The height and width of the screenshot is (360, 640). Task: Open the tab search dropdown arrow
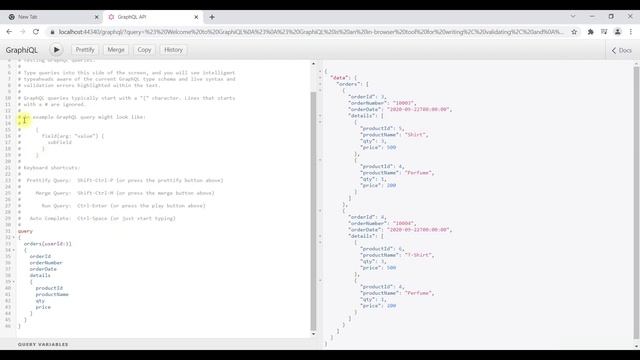tap(573, 16)
